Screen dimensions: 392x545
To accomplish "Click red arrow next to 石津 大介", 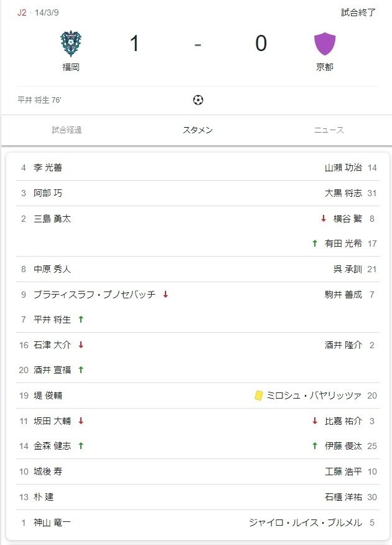I will tap(81, 344).
